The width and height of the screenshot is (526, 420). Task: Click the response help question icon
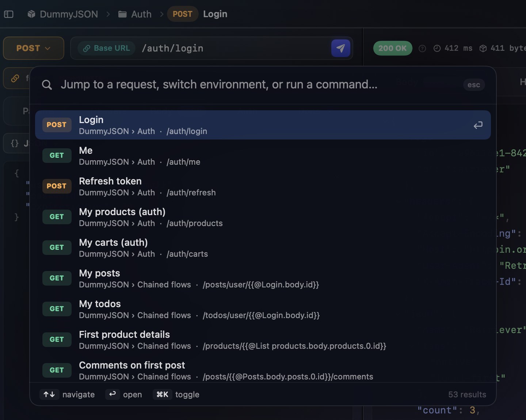(422, 49)
